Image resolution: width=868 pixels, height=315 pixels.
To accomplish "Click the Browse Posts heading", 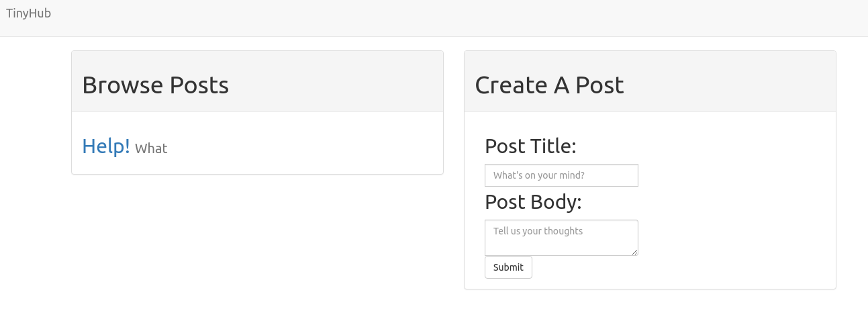I will pos(155,85).
